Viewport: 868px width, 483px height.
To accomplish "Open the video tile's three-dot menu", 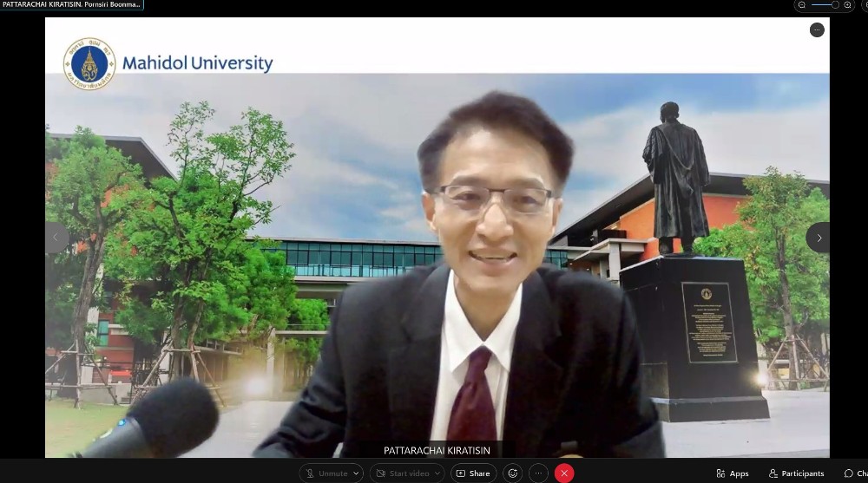I will (817, 30).
